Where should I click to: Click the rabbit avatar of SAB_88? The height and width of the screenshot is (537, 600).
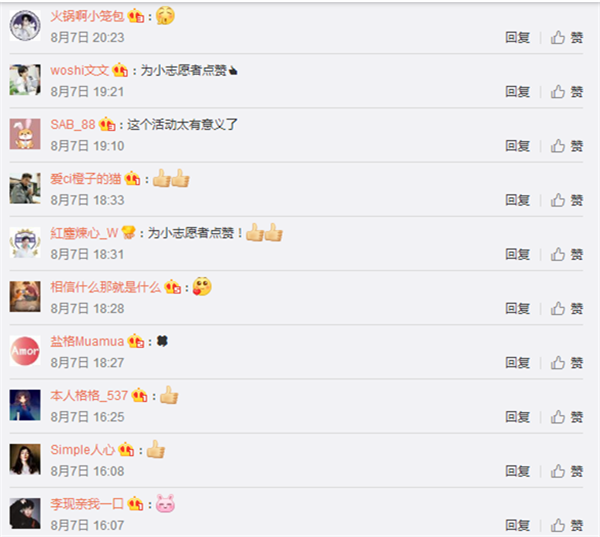pos(25,134)
